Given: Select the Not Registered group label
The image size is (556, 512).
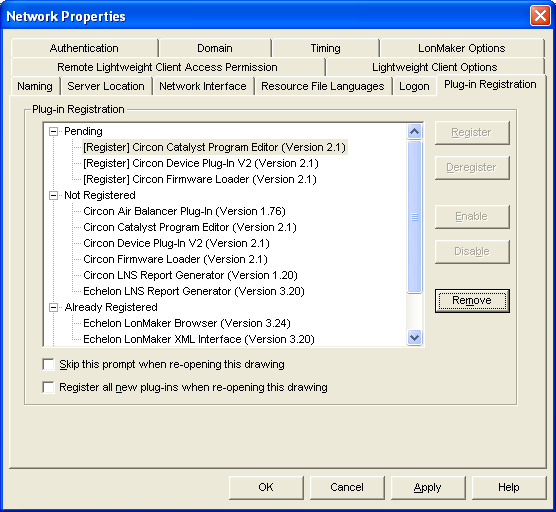Looking at the screenshot, I should 100,195.
